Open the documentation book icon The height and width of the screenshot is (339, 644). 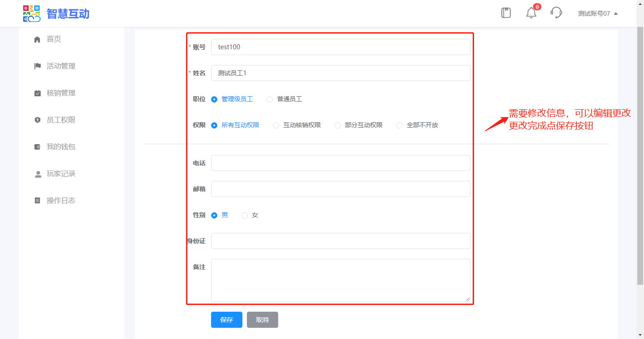tap(506, 13)
